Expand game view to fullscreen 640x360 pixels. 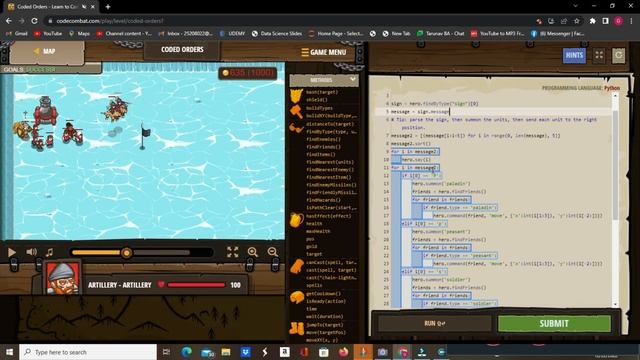click(x=233, y=252)
